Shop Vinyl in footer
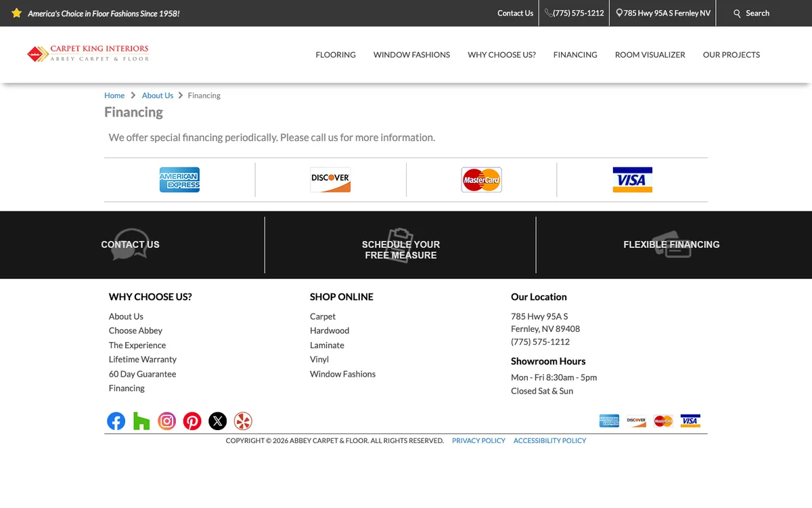812x508 pixels. tap(319, 359)
